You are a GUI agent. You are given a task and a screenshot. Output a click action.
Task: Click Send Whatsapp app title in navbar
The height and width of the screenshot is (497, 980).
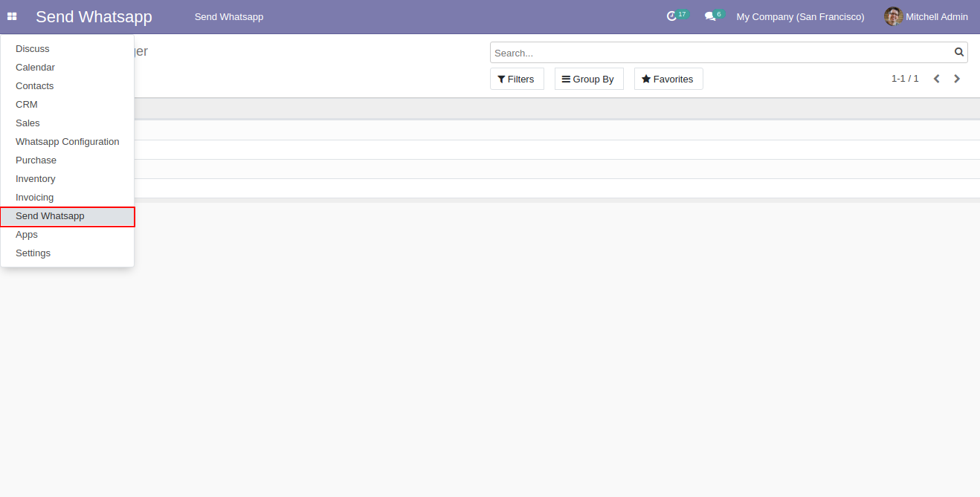[94, 16]
